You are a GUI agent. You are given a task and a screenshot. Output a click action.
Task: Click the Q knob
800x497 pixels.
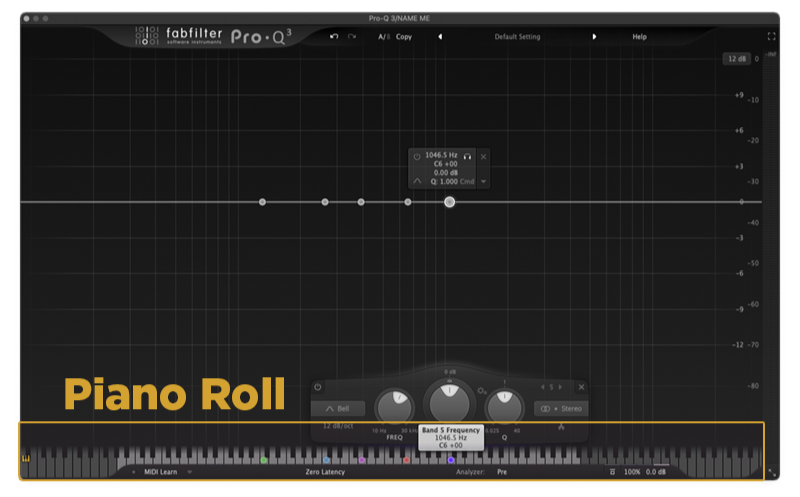point(504,407)
